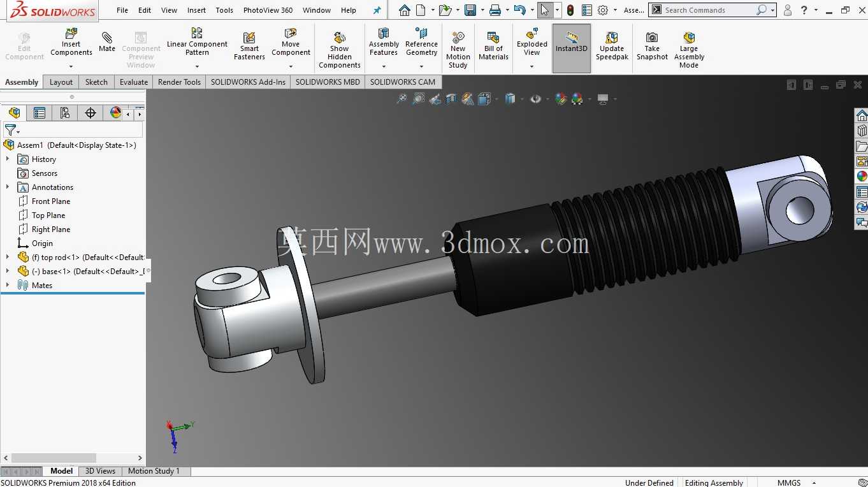Viewport: 868px width, 487px height.
Task: Open the Insert menu
Action: [196, 10]
